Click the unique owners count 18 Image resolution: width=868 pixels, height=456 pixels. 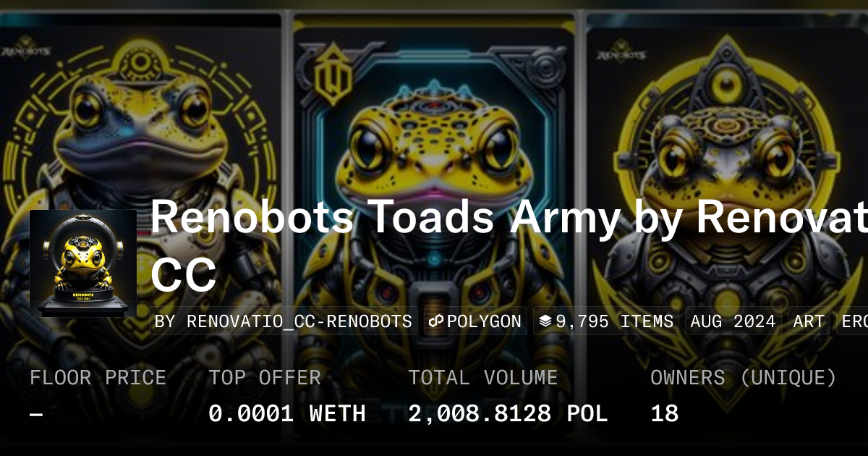click(x=665, y=414)
